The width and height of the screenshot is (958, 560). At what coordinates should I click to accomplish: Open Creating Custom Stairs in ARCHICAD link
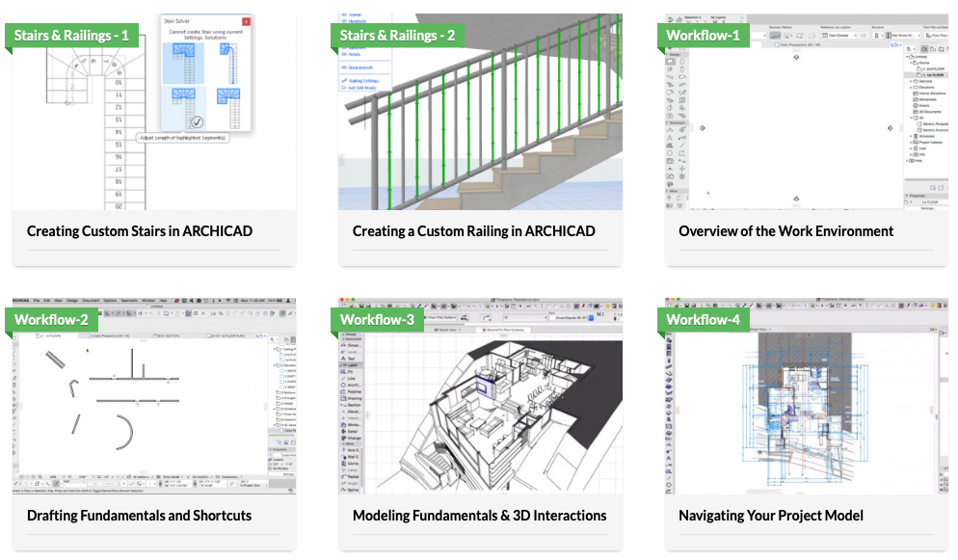coord(140,231)
